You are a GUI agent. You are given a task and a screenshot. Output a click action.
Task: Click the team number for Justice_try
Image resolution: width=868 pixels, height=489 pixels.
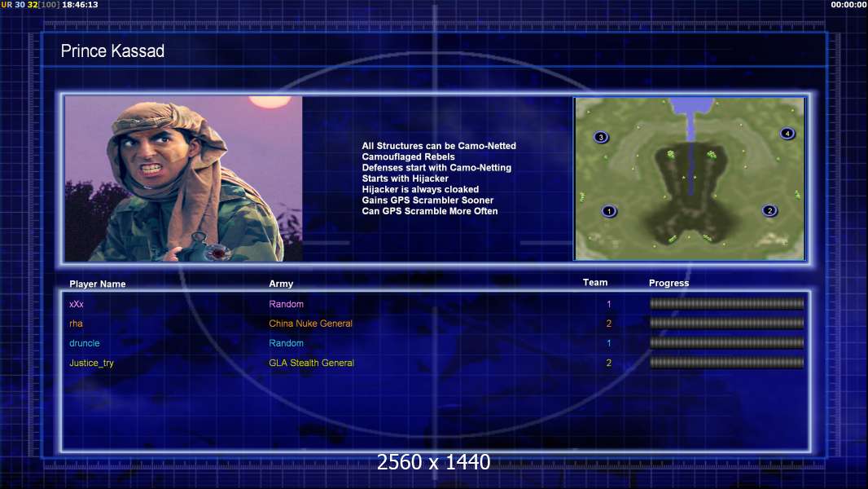coord(609,363)
